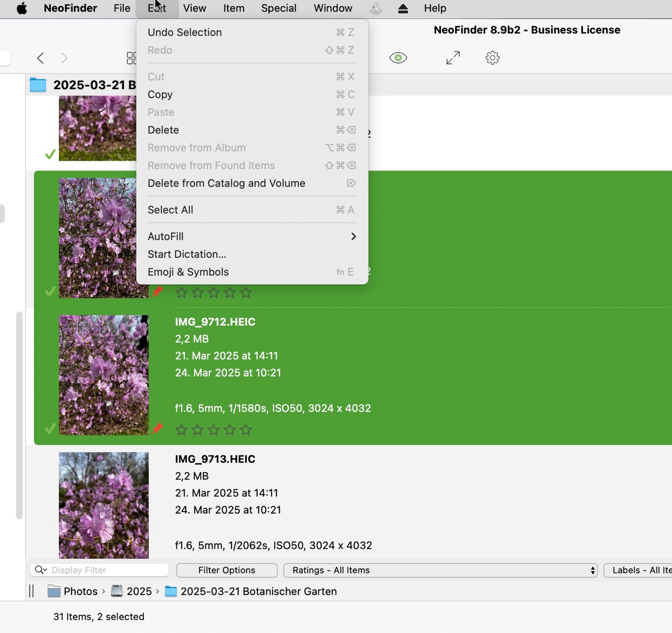This screenshot has height=633, width=672.
Task: Toggle the checkmark on the topmost thumbnail
Action: click(x=50, y=154)
